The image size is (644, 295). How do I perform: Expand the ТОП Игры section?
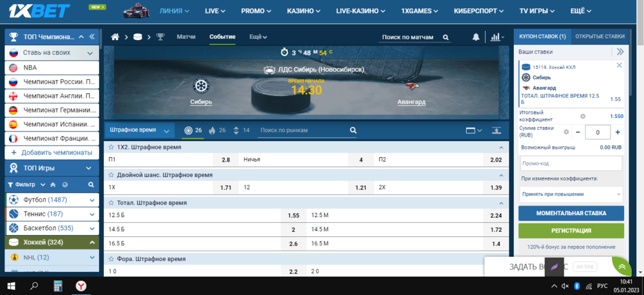tap(52, 168)
